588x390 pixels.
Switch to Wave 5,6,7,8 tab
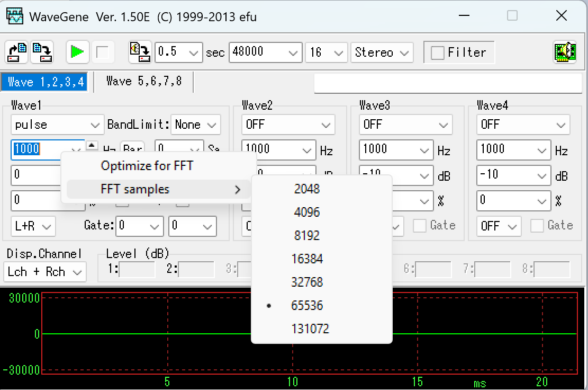[143, 82]
